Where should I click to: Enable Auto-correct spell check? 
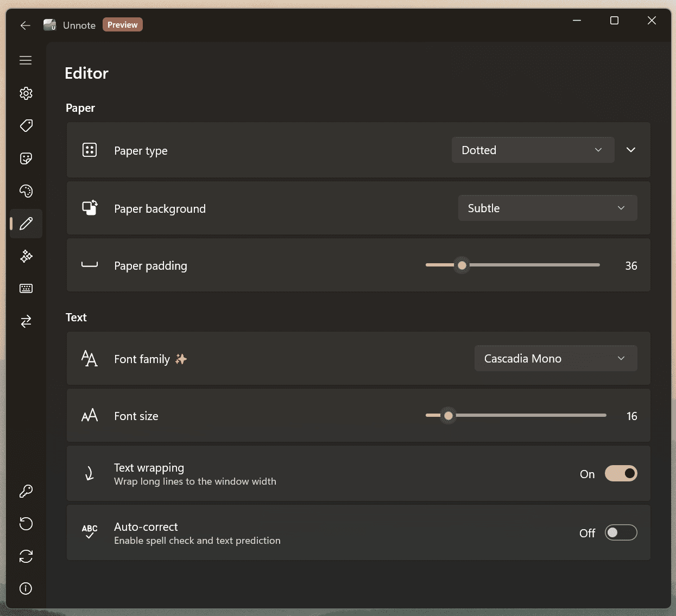[621, 532]
